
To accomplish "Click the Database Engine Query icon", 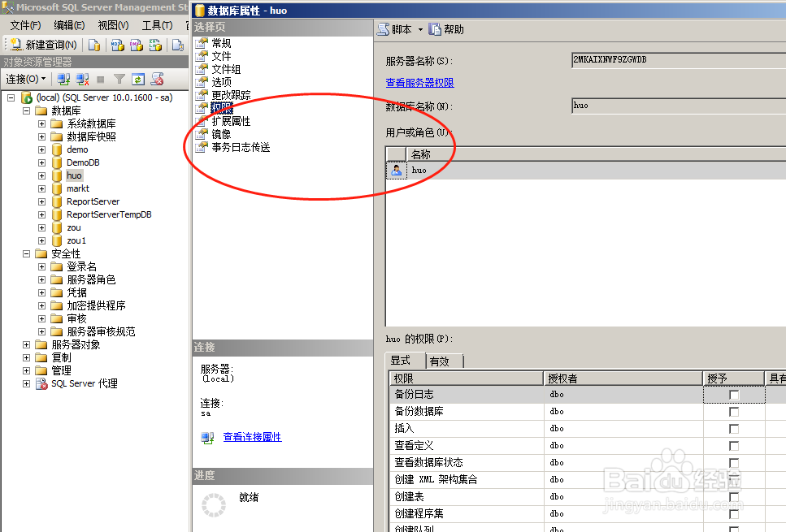I will 93,45.
